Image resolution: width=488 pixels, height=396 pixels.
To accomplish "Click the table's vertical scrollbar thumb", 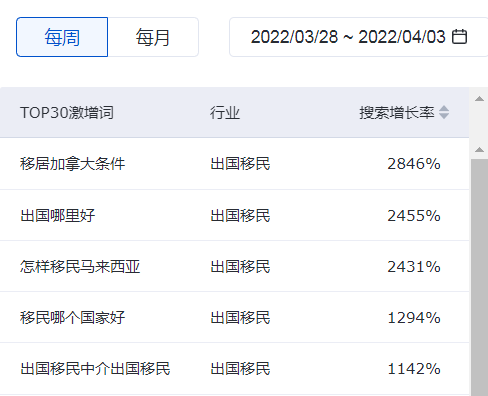I will (x=479, y=277).
